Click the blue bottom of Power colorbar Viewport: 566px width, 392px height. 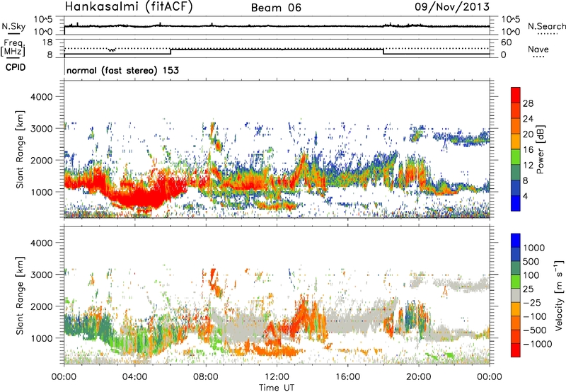click(x=516, y=203)
